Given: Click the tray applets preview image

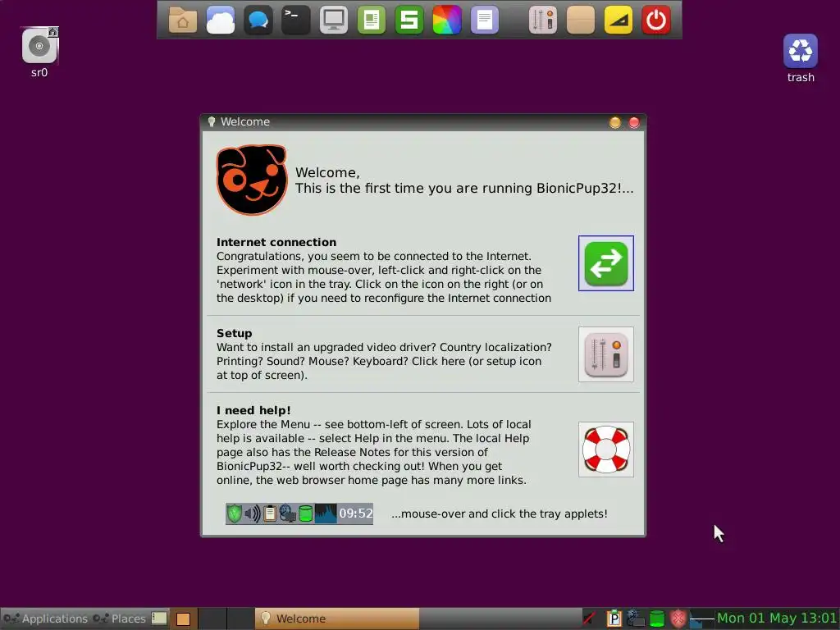Looking at the screenshot, I should tap(299, 514).
